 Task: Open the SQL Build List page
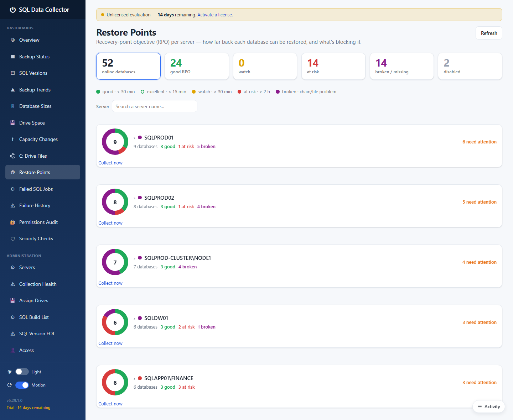(43, 317)
